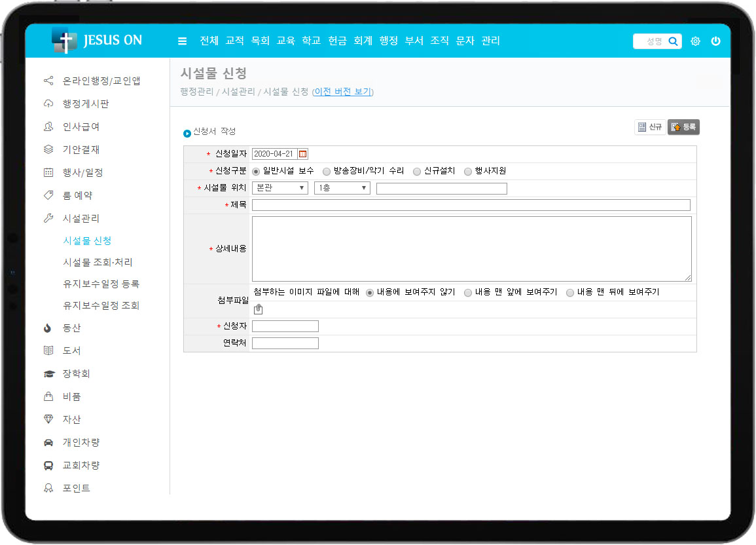This screenshot has height=545, width=756.
Task: Go to 시설물 조회·처리 in sidebar
Action: point(98,263)
